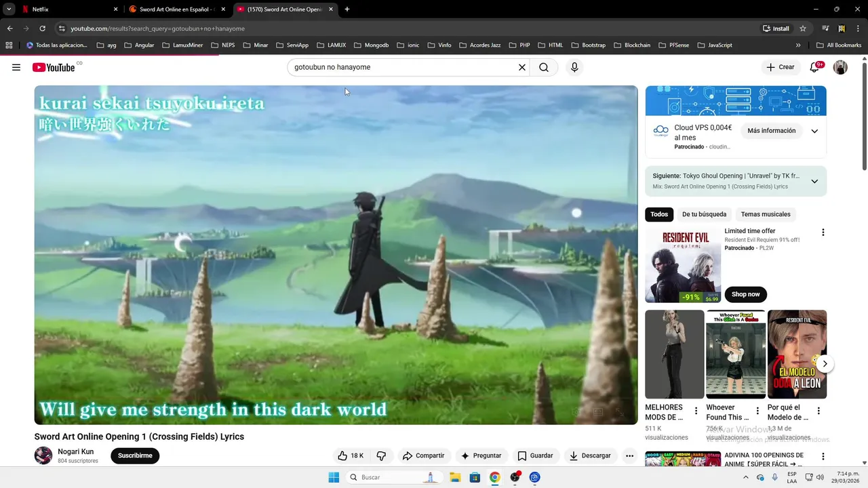Open Chrome media control icon
Viewport: 868px width, 488px height.
click(x=825, y=28)
